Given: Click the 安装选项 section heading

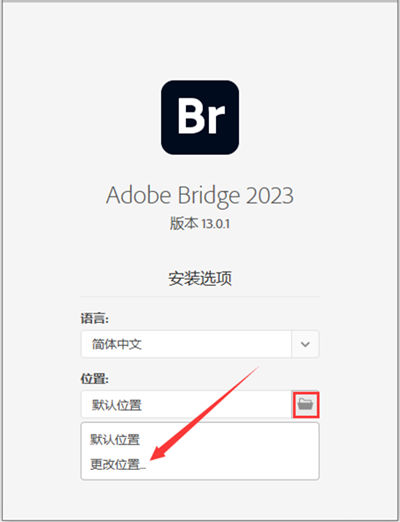Looking at the screenshot, I should click(x=200, y=278).
